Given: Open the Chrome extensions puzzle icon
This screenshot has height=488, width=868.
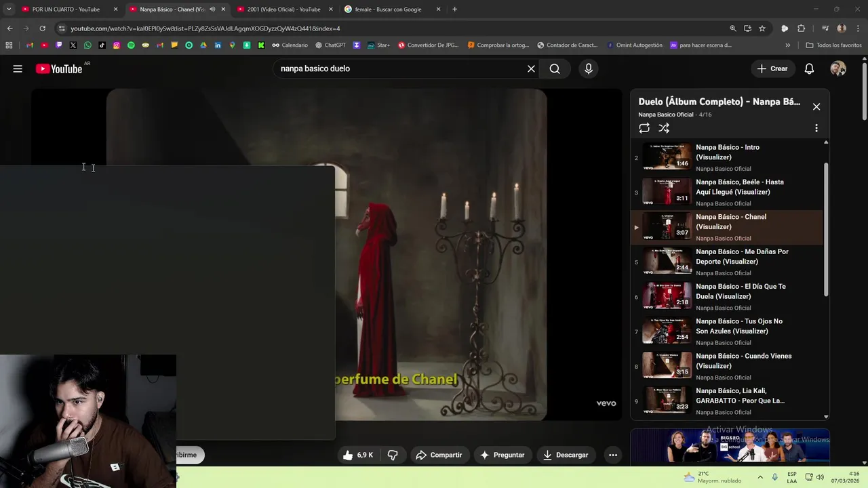Looking at the screenshot, I should click(802, 28).
